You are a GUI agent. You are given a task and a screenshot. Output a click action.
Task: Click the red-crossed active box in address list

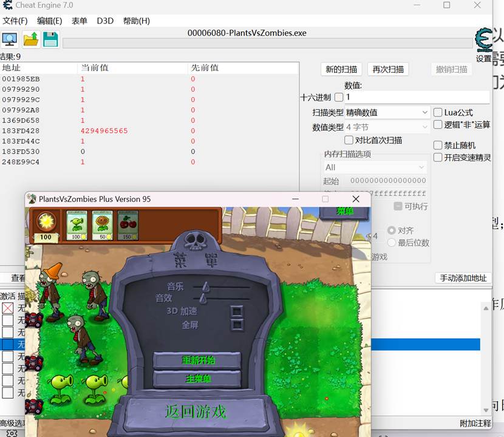(x=8, y=308)
